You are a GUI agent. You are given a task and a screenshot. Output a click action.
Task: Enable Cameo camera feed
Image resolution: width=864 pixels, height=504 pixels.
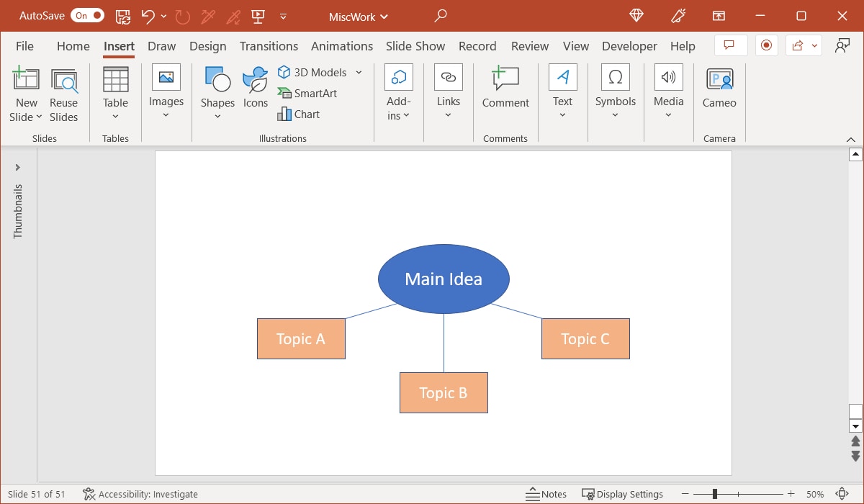[718, 86]
